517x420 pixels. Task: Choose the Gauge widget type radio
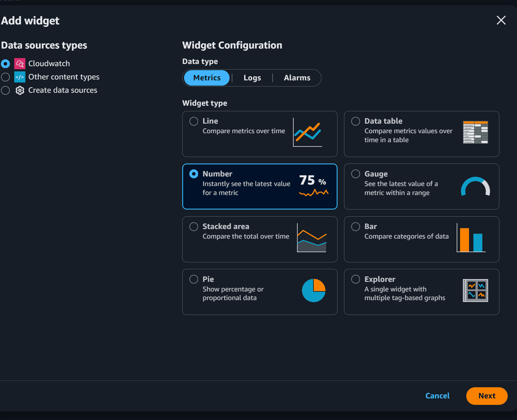coord(355,174)
